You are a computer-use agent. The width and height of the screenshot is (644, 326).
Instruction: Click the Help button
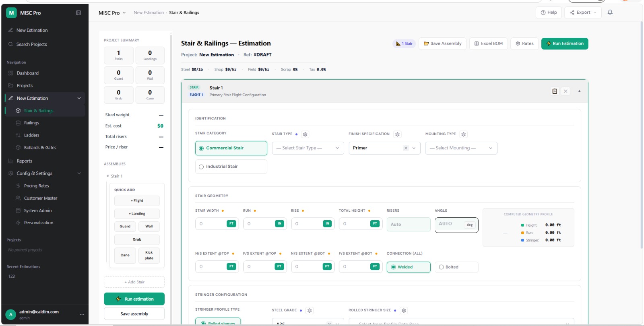point(549,12)
